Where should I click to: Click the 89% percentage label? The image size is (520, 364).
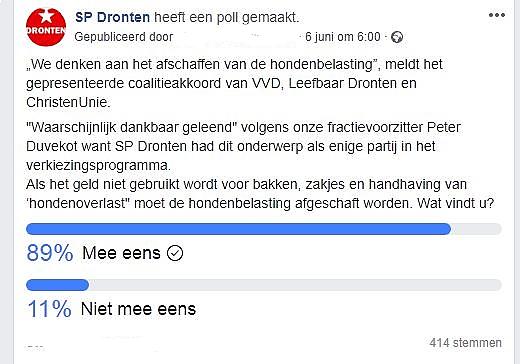[50, 253]
